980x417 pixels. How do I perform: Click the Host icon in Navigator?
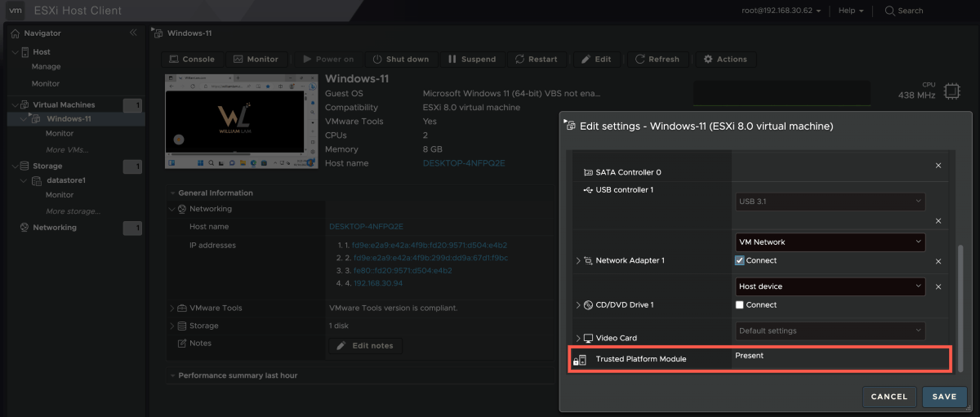click(25, 52)
